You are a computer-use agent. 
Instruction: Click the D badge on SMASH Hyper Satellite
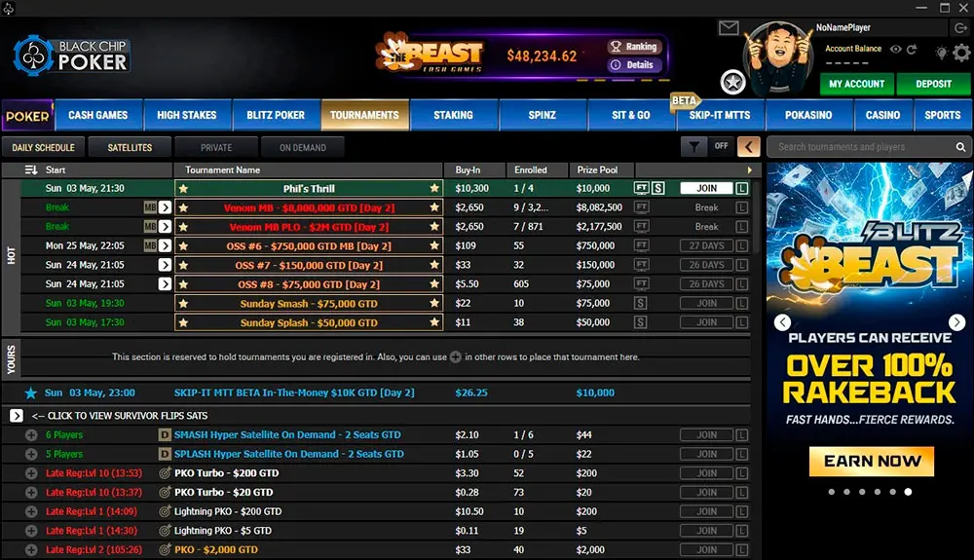coord(165,435)
